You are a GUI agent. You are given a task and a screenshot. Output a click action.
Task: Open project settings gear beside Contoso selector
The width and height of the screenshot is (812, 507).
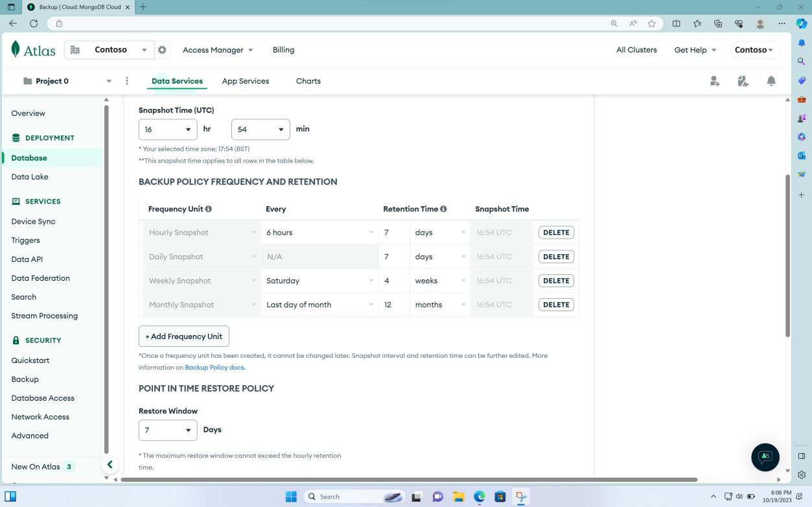tap(162, 49)
